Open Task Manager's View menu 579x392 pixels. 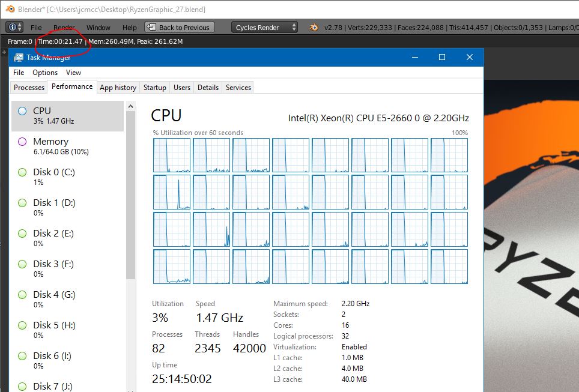[73, 73]
